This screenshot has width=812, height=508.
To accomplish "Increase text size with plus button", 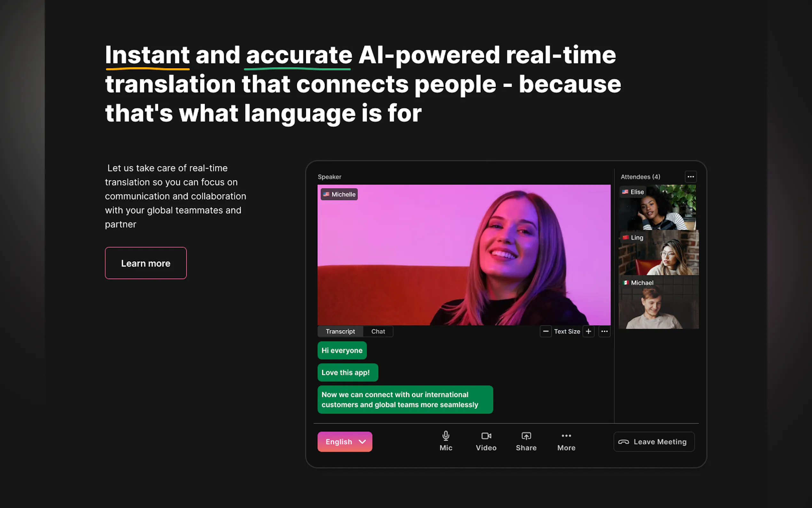I will [x=588, y=331].
